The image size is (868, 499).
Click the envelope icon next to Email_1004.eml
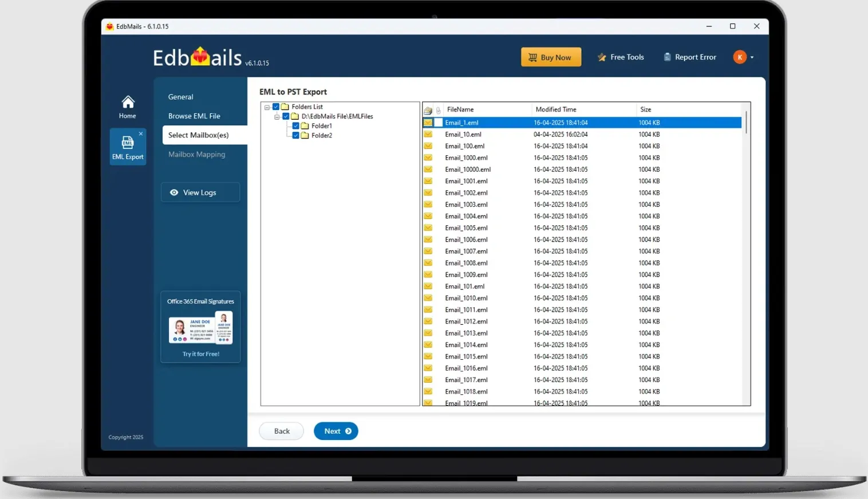[x=428, y=216]
